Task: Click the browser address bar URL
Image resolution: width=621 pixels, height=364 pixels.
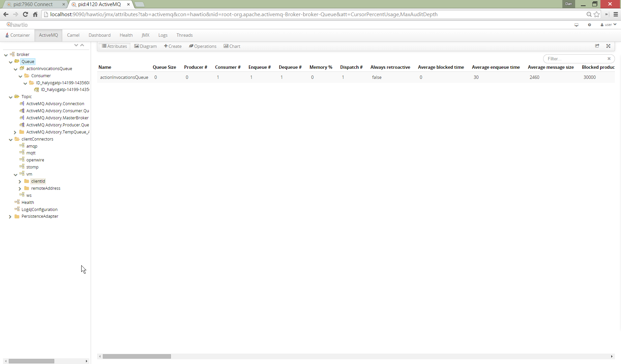Action: tap(243, 14)
